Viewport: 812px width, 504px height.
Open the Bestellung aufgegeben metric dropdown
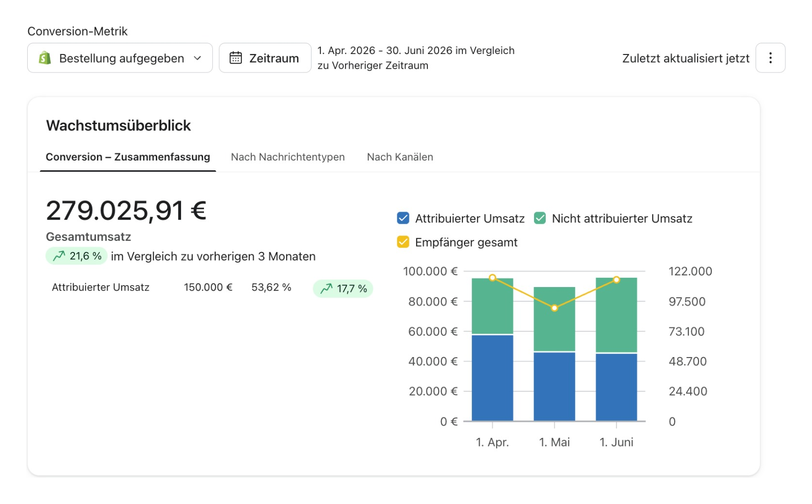pos(120,58)
